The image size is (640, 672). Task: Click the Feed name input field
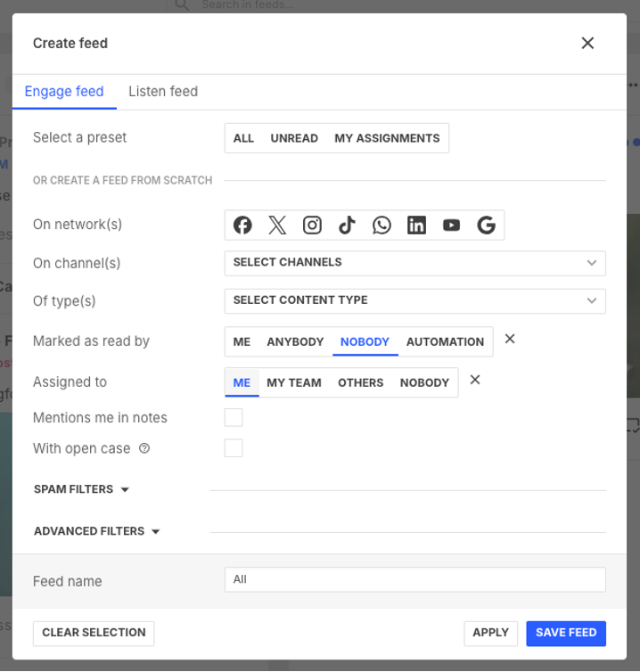click(415, 580)
